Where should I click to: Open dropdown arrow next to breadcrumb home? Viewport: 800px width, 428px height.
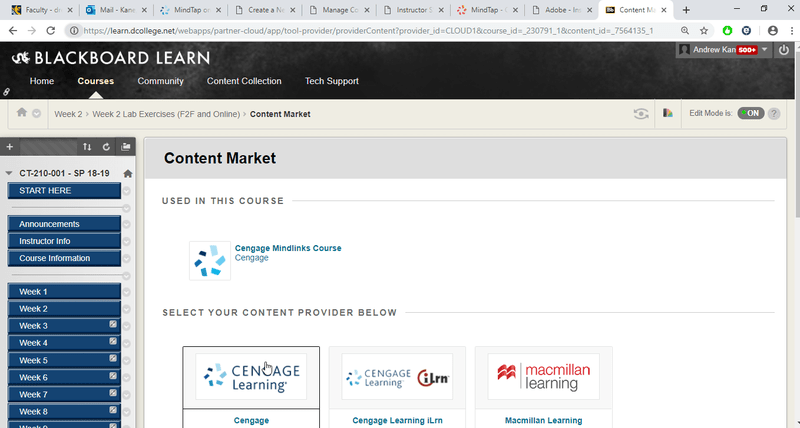point(36,113)
